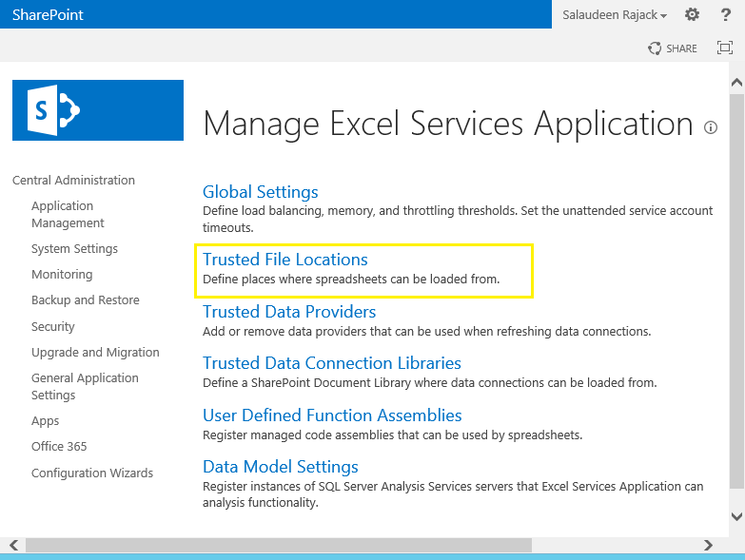Select General Application Settings in sidebar
The image size is (745, 560).
[85, 386]
